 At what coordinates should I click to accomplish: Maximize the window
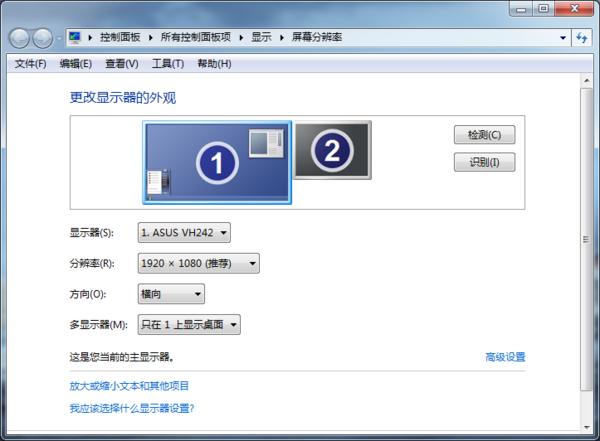click(x=543, y=9)
